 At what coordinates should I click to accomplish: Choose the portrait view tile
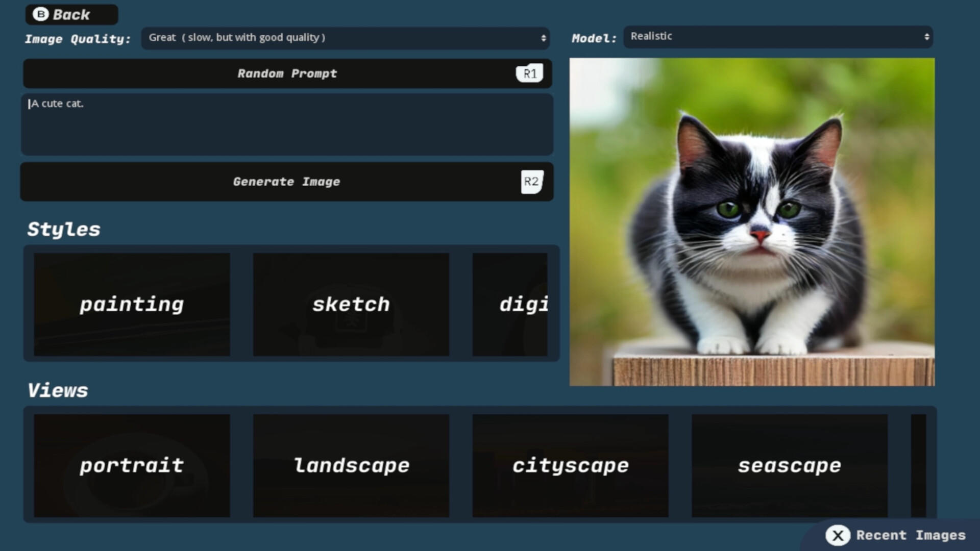tap(132, 465)
